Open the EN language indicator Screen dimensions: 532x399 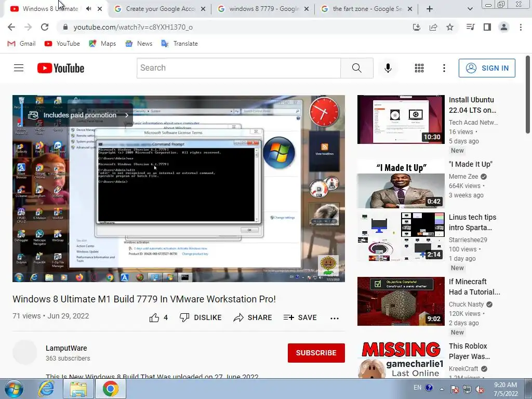coord(417,388)
